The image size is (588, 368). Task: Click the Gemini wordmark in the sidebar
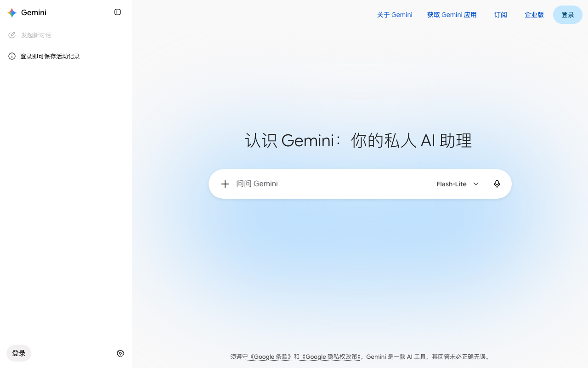click(34, 12)
